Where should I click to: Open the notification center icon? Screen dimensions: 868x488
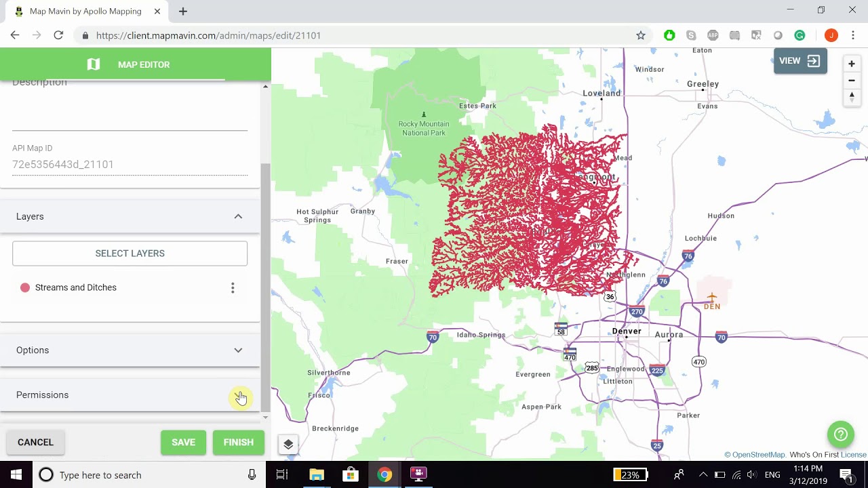tap(846, 474)
